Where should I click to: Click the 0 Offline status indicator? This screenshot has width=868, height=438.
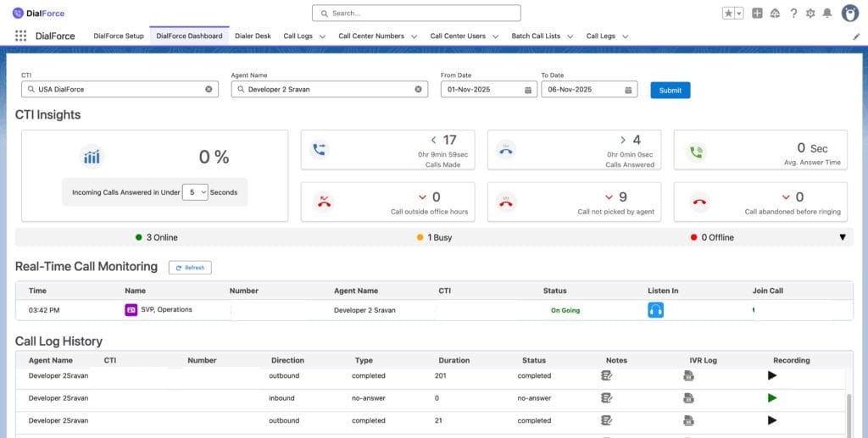pyautogui.click(x=712, y=237)
